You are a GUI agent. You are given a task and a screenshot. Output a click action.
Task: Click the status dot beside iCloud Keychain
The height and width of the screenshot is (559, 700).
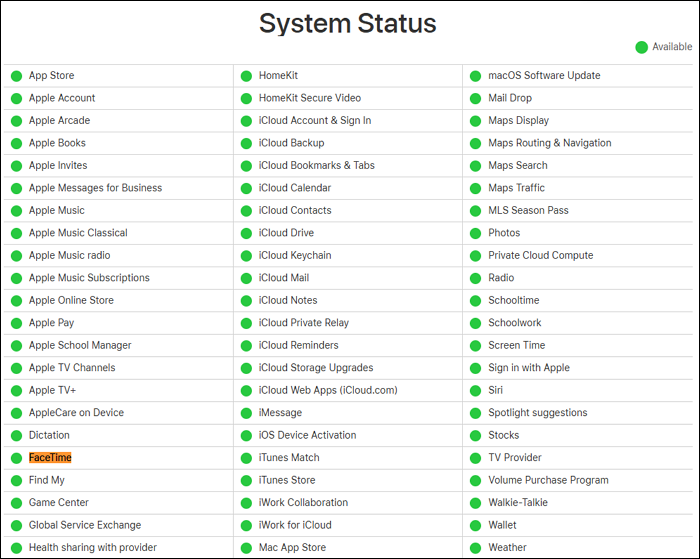246,256
